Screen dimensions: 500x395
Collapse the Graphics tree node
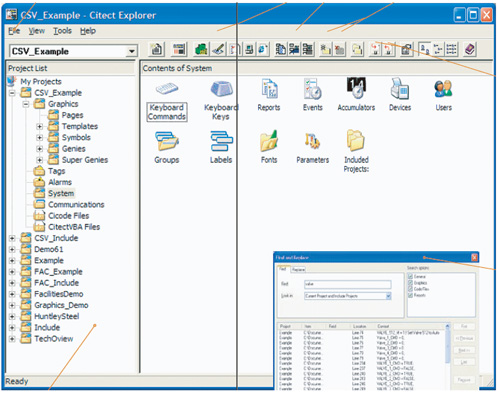click(x=26, y=104)
